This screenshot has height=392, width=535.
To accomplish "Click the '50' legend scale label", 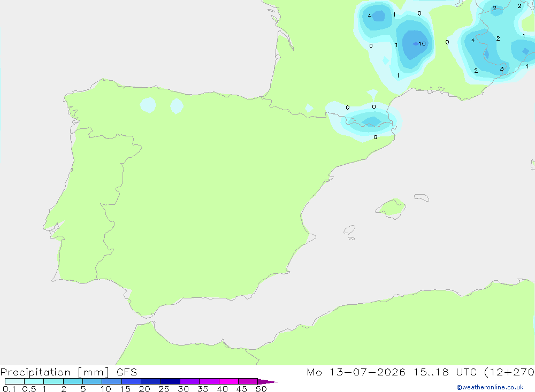I will [262, 389].
